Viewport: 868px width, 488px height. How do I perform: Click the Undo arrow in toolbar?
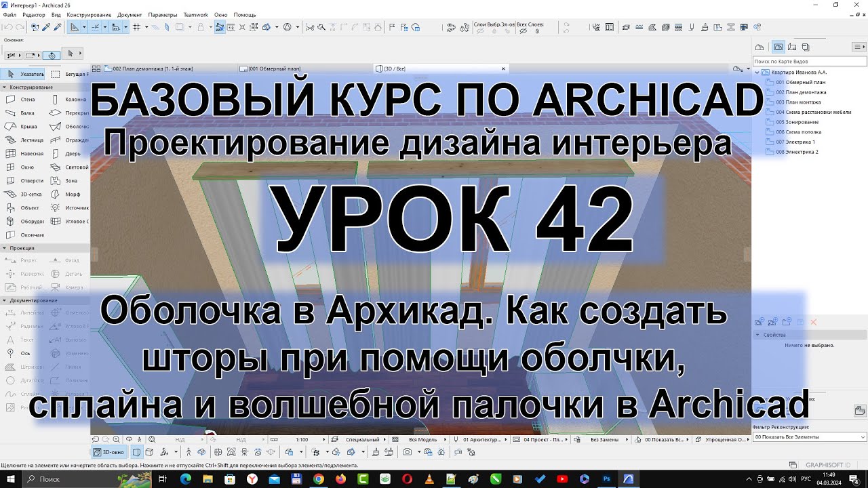(8, 27)
